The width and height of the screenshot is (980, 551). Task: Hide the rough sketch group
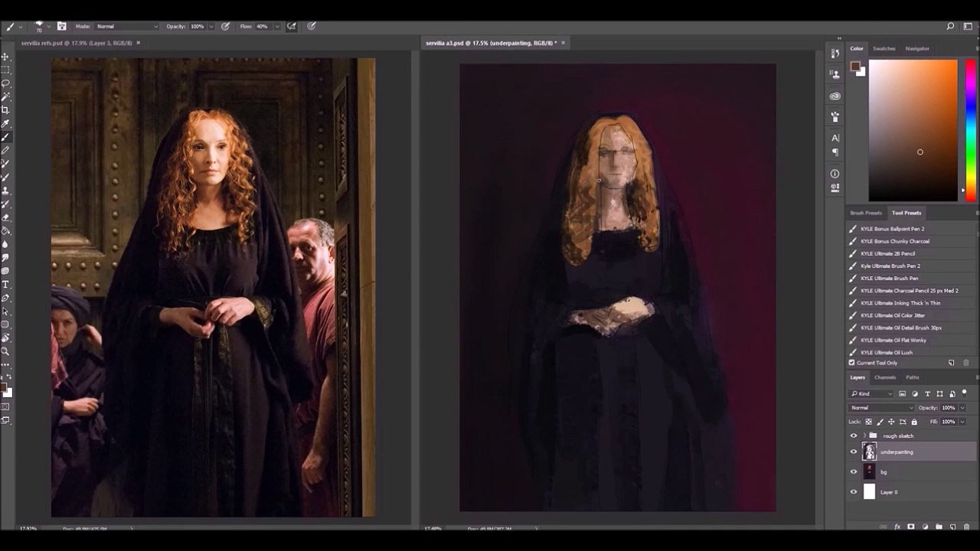tap(854, 435)
